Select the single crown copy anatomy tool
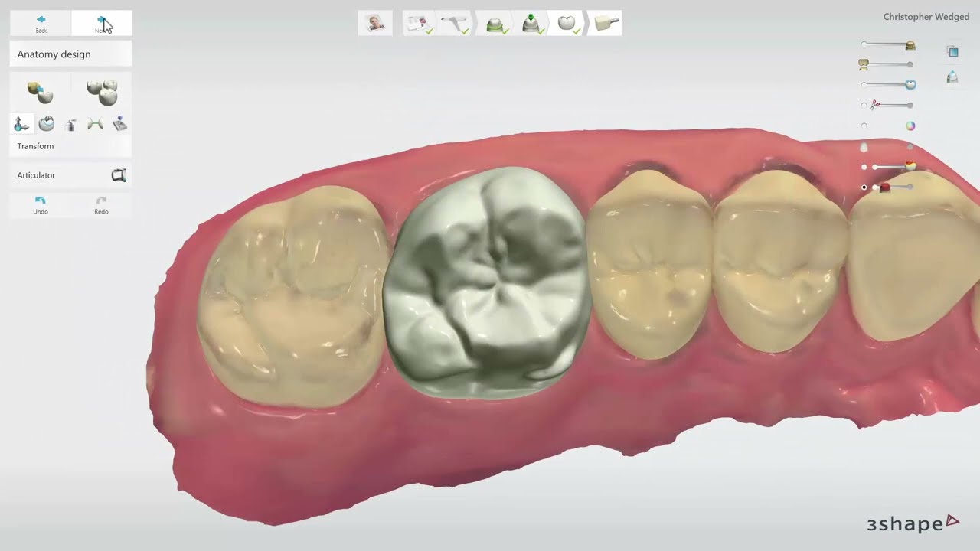 point(40,92)
